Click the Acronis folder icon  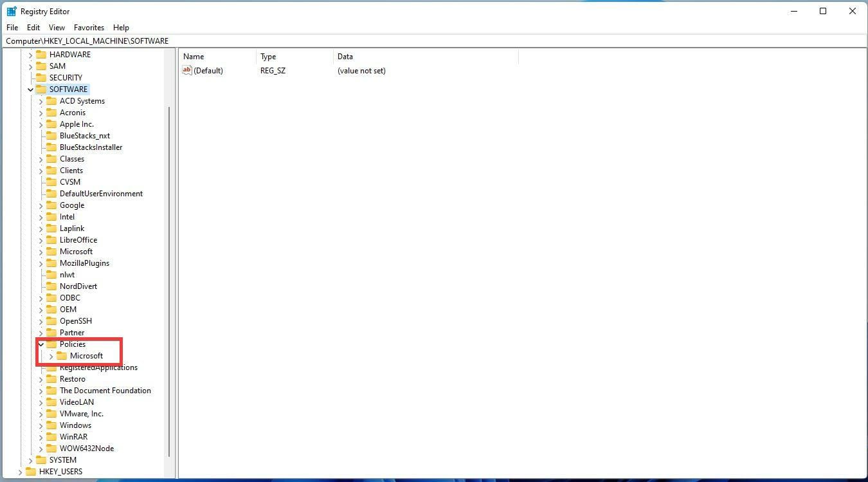[51, 113]
